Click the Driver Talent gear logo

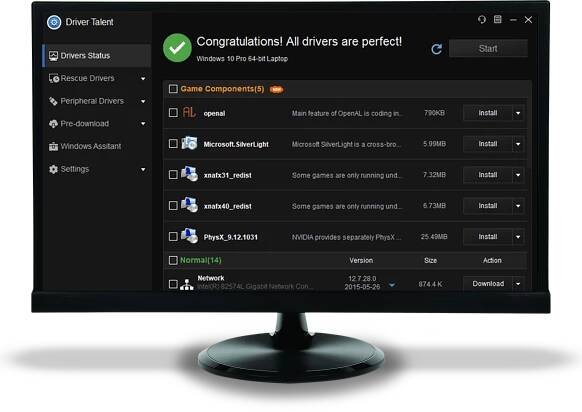(x=54, y=22)
